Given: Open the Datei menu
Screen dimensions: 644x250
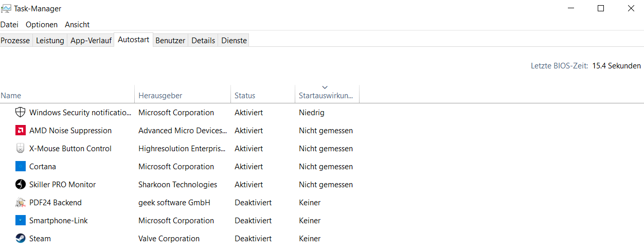Looking at the screenshot, I should click(9, 25).
